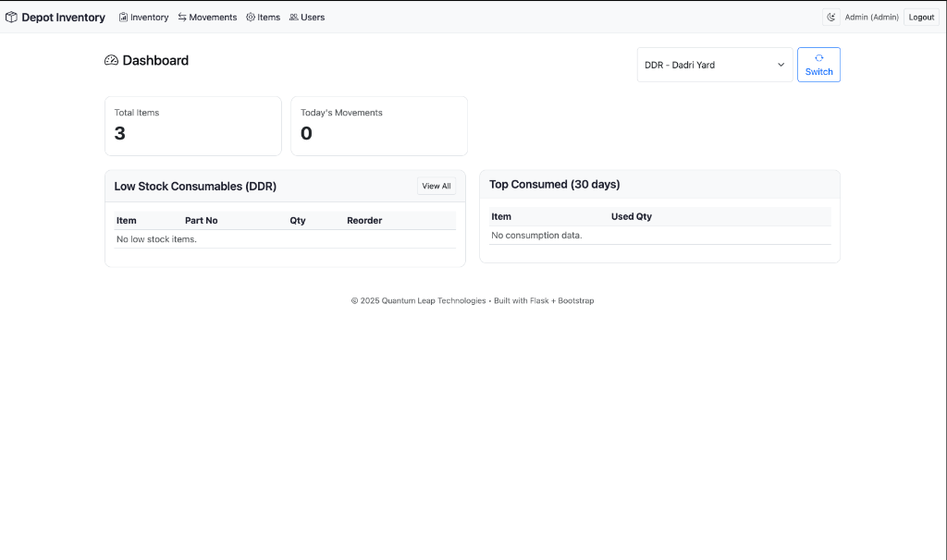The image size is (947, 560).
Task: Click the chevron on the depot selector
Action: pyautogui.click(x=780, y=65)
